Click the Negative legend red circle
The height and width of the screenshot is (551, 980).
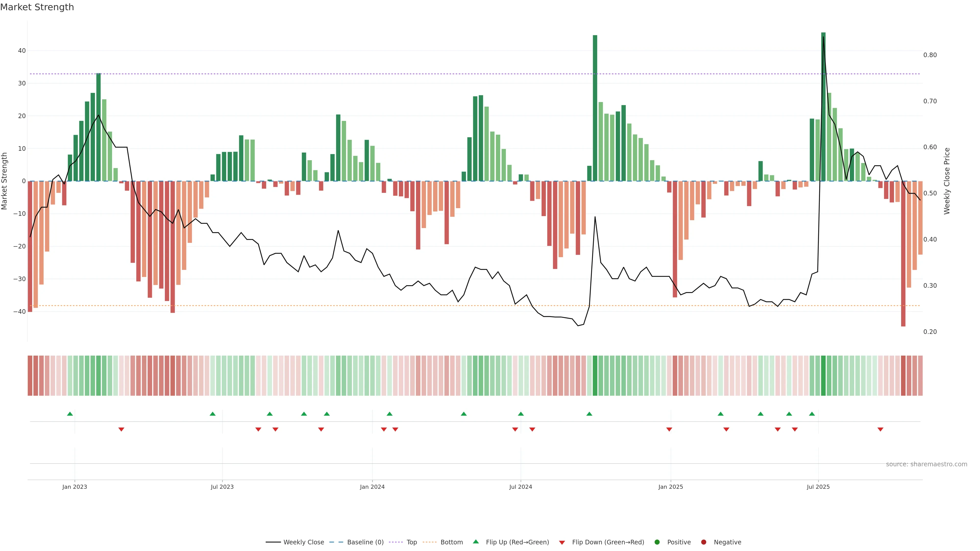tap(703, 542)
